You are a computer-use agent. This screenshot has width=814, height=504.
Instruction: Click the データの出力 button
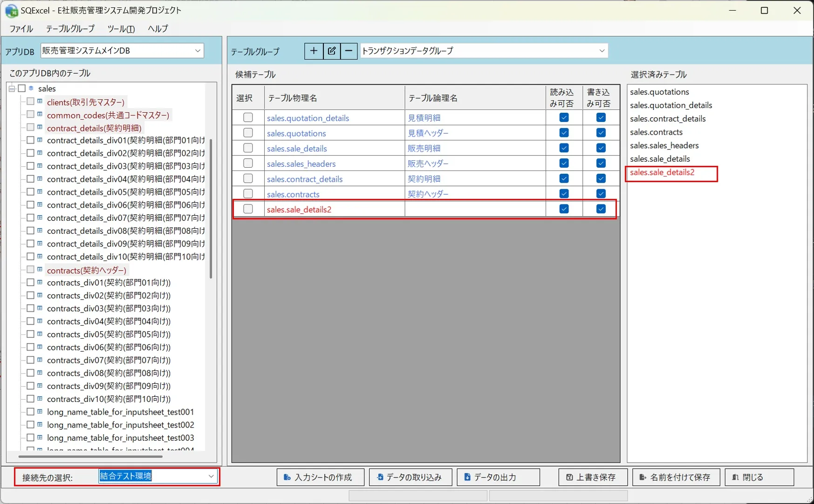[498, 477]
